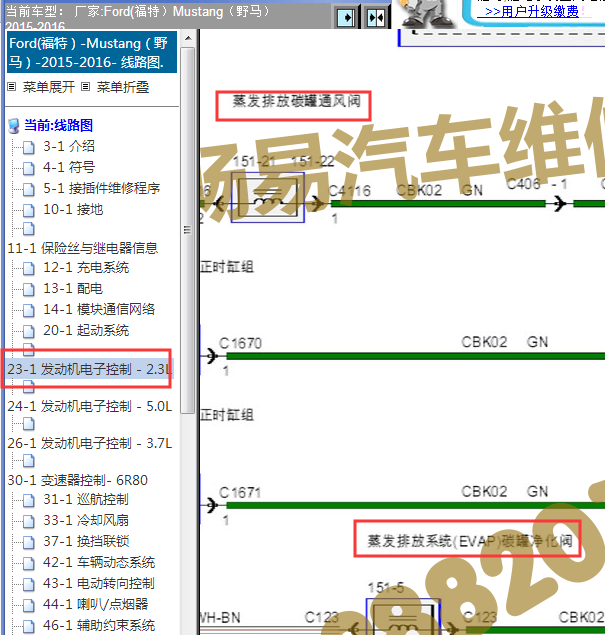Open 33-1 冷却风扇

coord(86,520)
